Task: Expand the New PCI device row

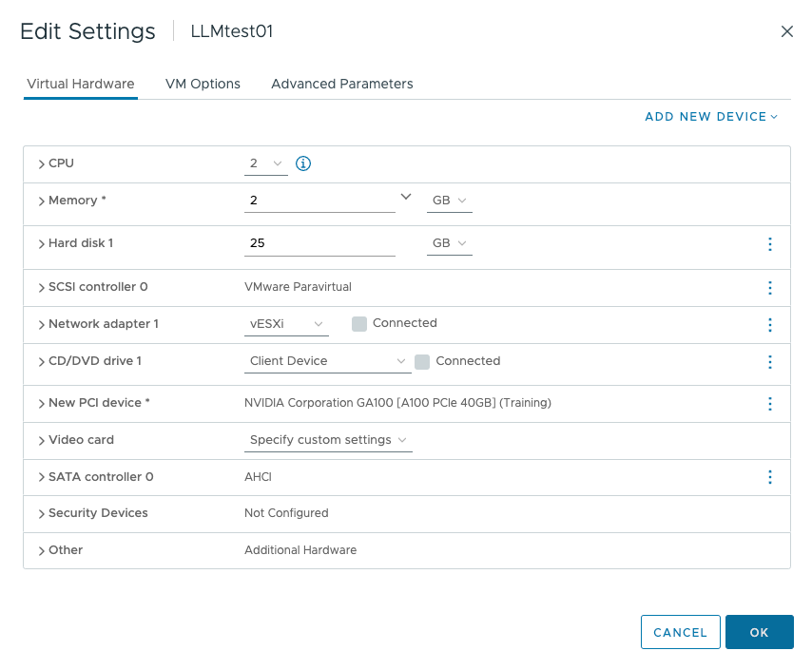Action: click(x=42, y=404)
